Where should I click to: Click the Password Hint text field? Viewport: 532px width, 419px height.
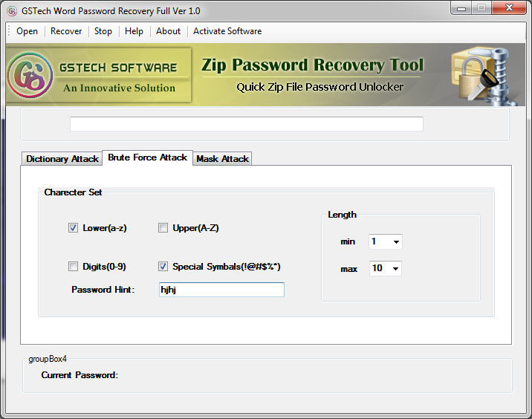[x=221, y=290]
